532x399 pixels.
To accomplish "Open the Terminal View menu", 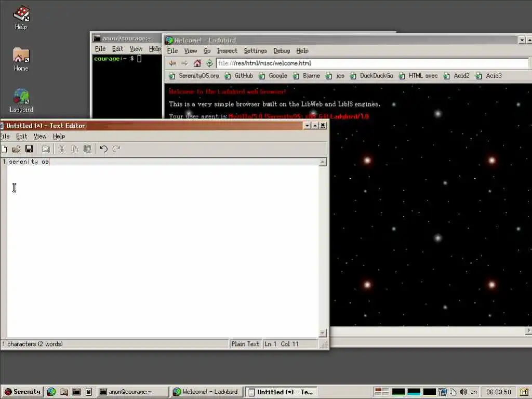I will click(x=136, y=49).
